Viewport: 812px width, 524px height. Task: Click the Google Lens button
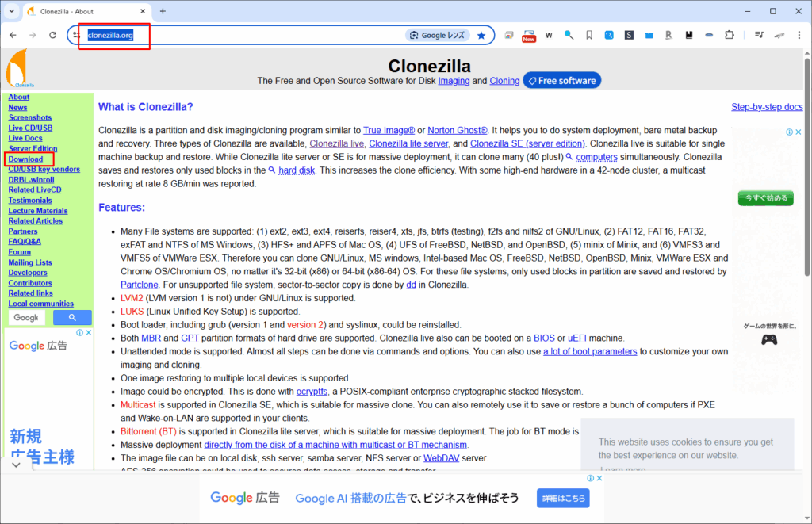(438, 35)
